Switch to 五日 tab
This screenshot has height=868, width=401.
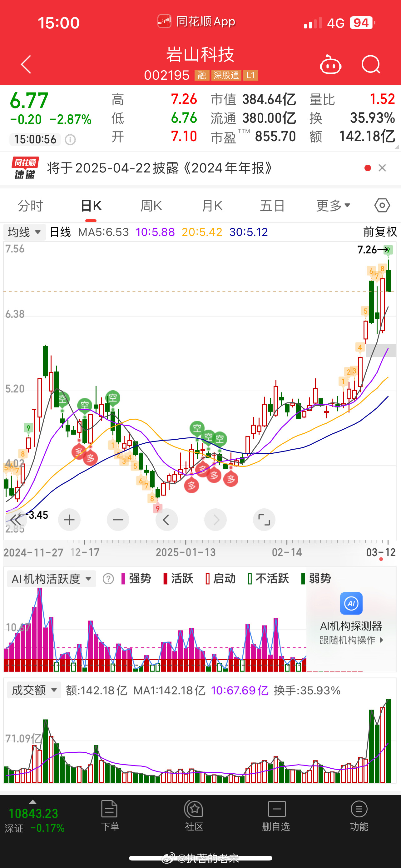point(273,206)
